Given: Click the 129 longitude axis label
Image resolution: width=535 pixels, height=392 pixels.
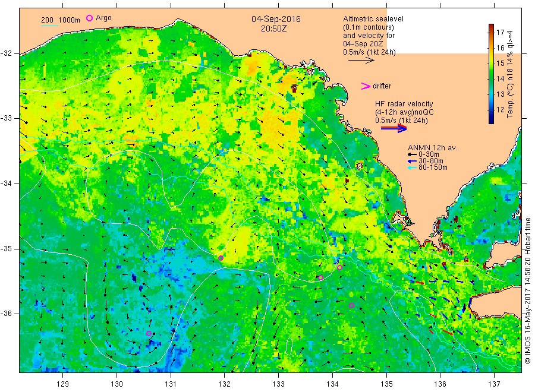Looking at the screenshot, I should click(63, 384).
